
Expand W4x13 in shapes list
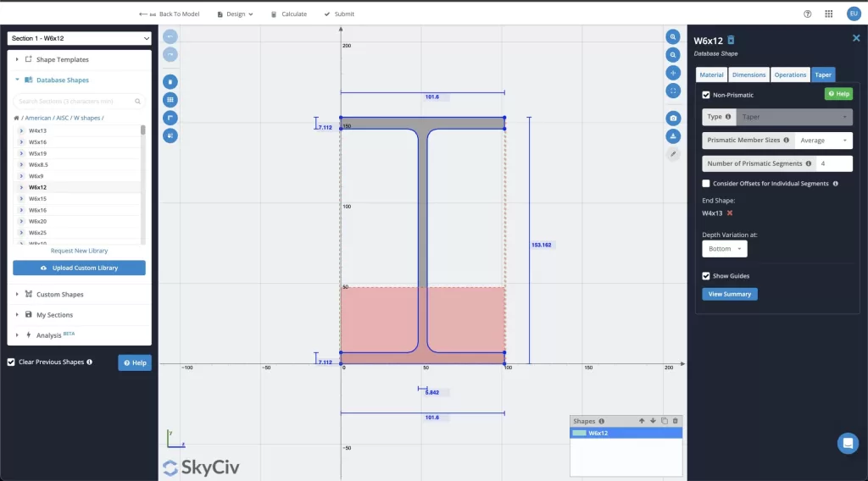21,131
